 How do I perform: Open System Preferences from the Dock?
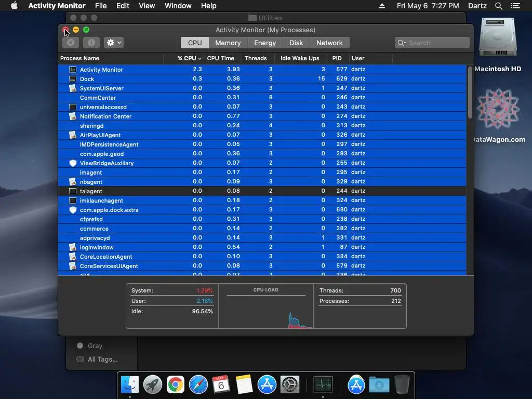click(x=289, y=385)
